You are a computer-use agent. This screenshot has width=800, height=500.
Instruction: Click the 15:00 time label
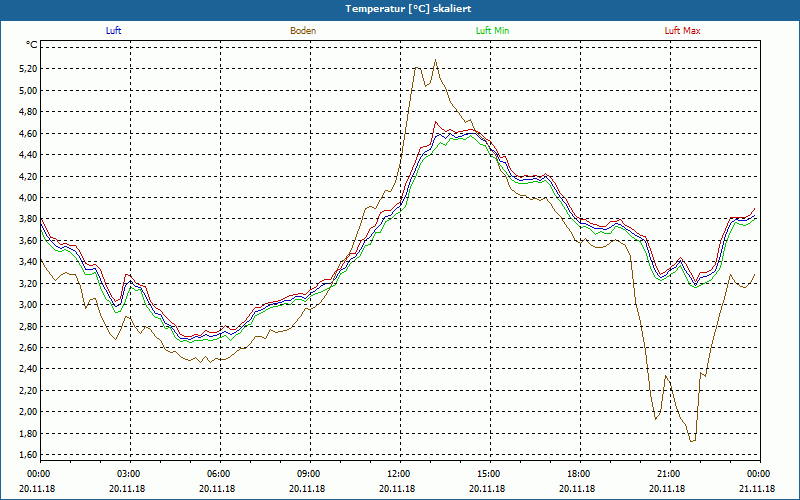490,473
